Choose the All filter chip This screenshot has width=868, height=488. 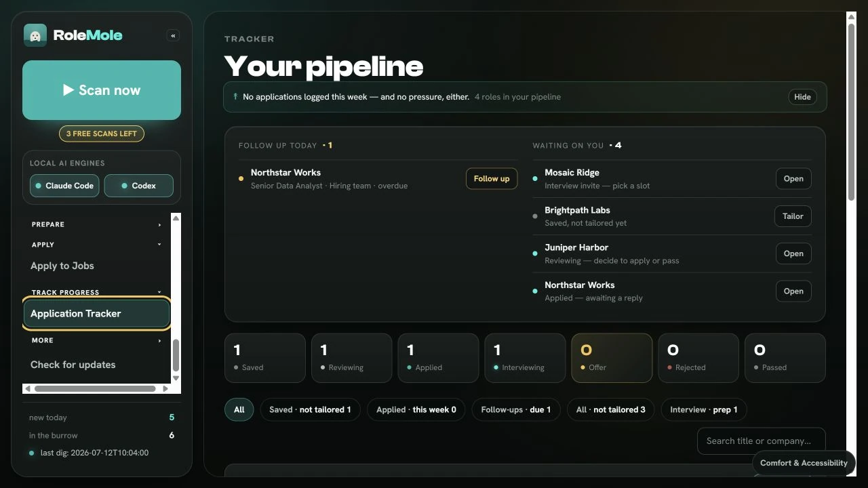tap(239, 409)
